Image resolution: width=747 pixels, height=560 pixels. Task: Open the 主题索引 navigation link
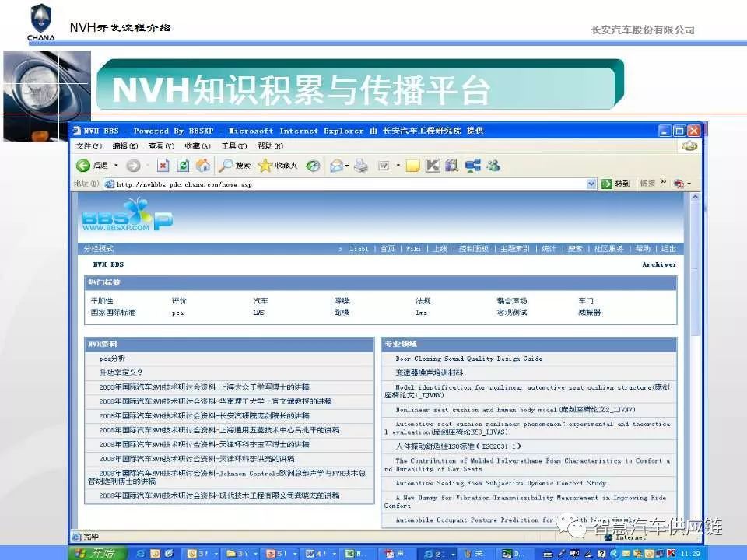(x=514, y=249)
